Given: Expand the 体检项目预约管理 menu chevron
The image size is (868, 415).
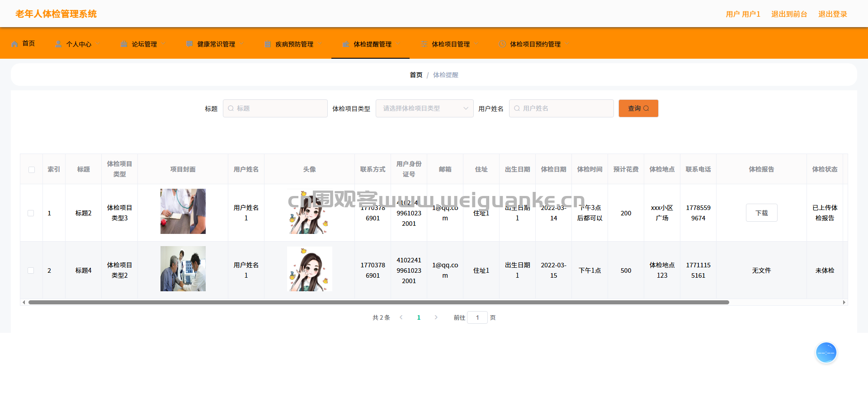Looking at the screenshot, I should point(567,44).
